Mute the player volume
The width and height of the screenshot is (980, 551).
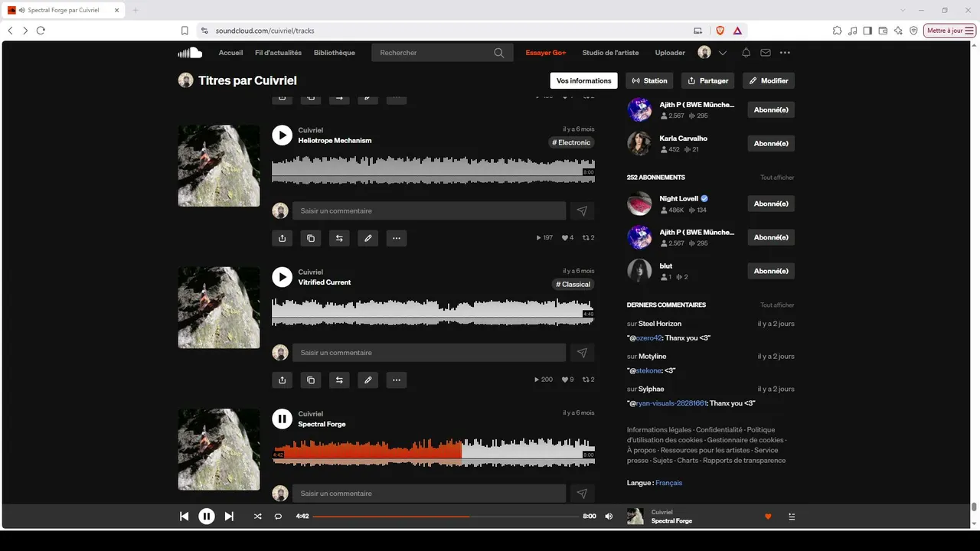[x=609, y=517]
